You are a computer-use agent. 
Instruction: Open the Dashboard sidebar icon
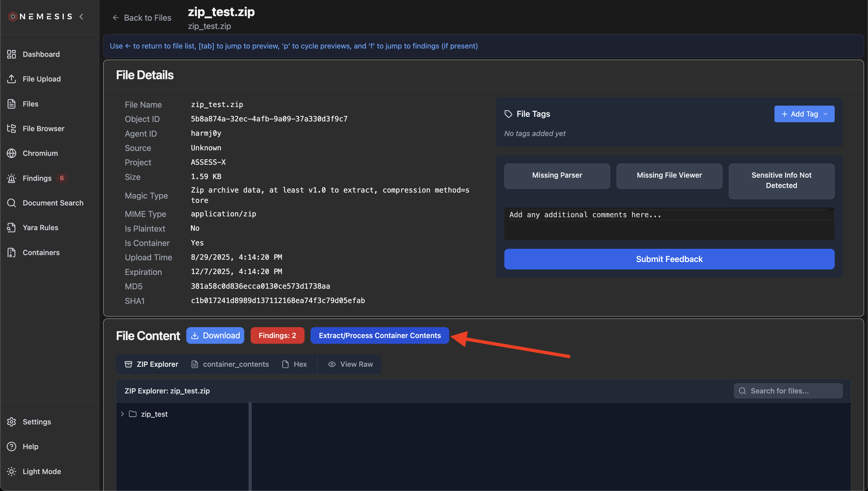pos(11,54)
